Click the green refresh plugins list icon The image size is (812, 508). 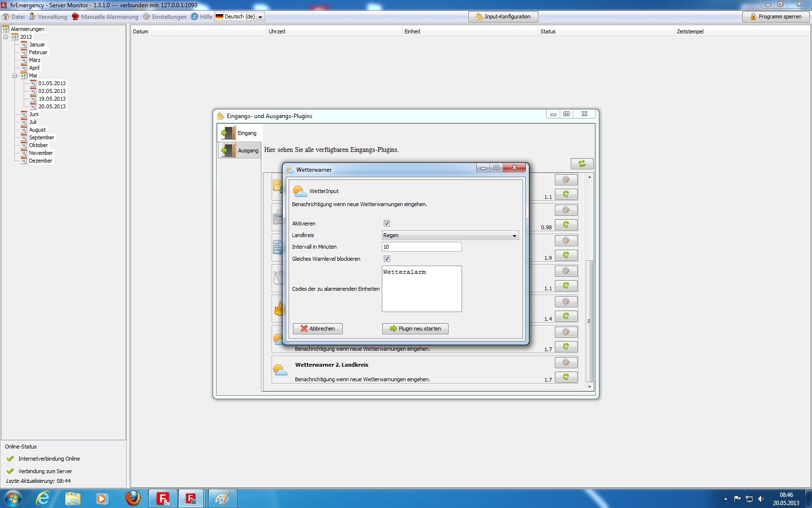tap(581, 164)
